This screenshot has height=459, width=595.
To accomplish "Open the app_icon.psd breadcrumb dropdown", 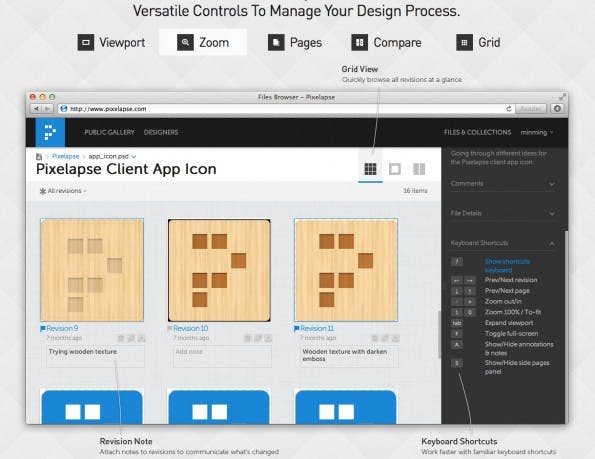I will [112, 156].
